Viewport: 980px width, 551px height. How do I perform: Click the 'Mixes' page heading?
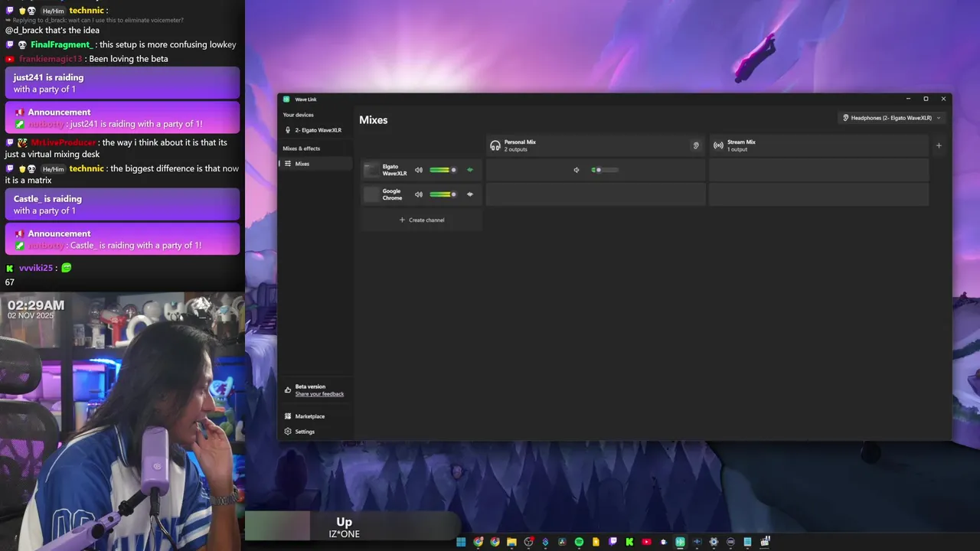tap(374, 120)
